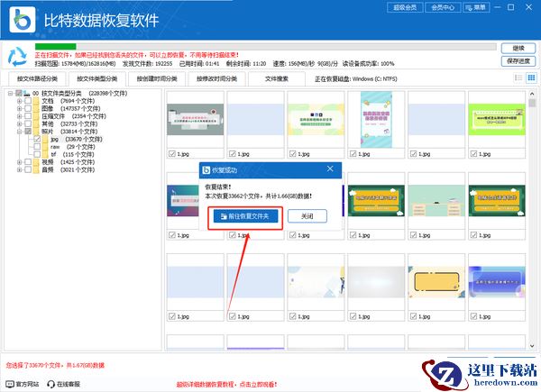Click the blue app logo in the title bar
The width and height of the screenshot is (541, 392).
23,20
